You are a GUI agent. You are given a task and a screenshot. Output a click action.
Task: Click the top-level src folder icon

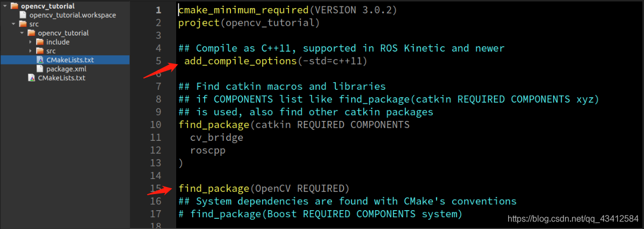pos(23,24)
